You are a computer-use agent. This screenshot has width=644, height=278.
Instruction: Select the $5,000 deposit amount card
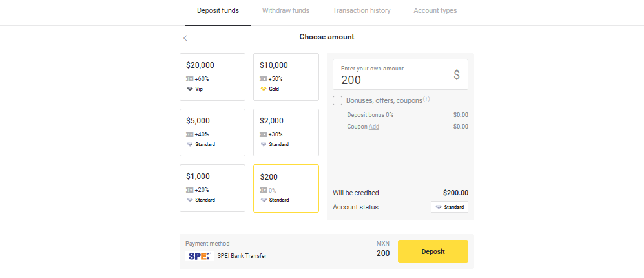coord(213,132)
